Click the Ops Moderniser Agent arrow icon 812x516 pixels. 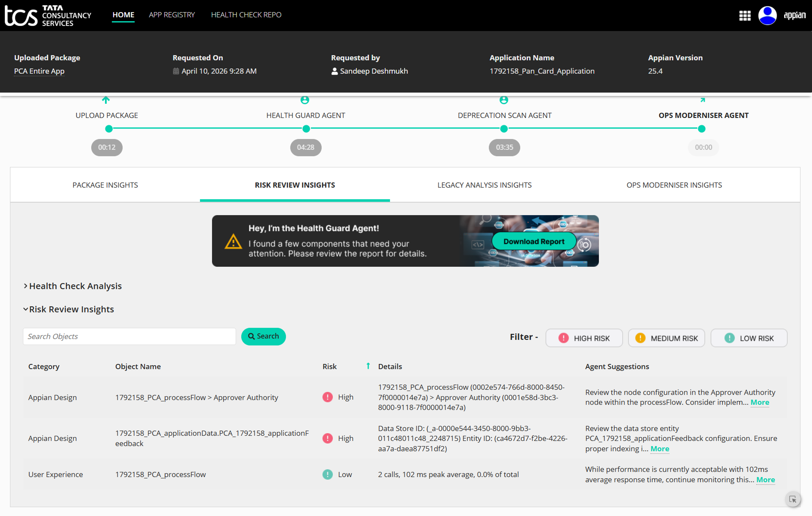coord(703,100)
